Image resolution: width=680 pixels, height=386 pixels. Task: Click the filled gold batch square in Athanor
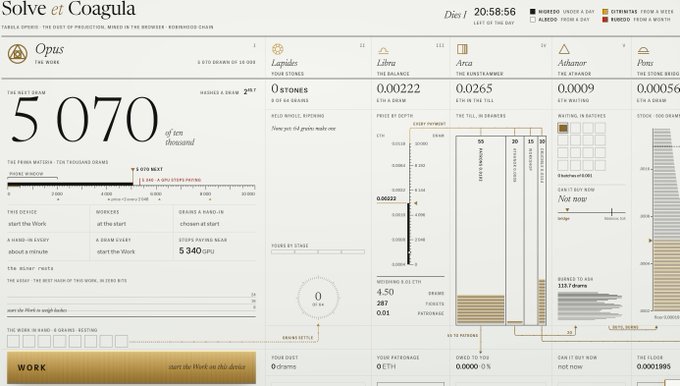(x=563, y=128)
